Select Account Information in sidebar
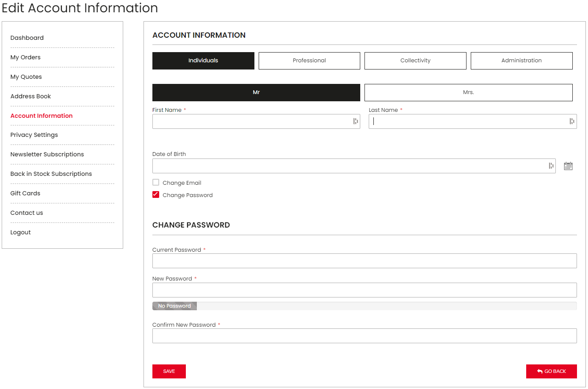 tap(41, 116)
